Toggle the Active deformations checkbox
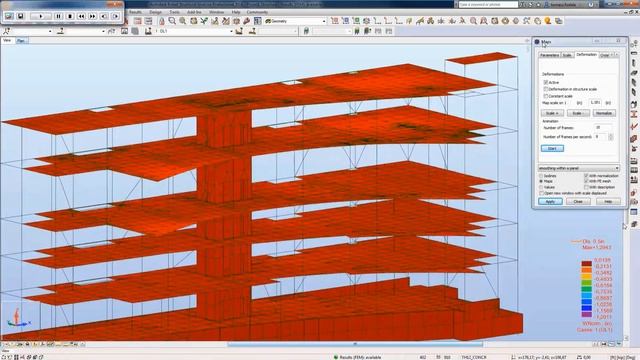Screen dimensions: 640x360 click(546, 82)
